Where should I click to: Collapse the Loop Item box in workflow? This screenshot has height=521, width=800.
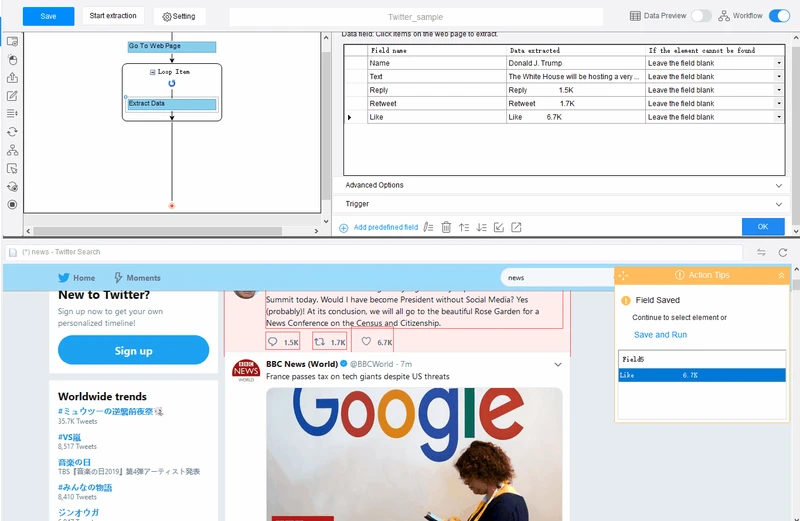tap(153, 72)
